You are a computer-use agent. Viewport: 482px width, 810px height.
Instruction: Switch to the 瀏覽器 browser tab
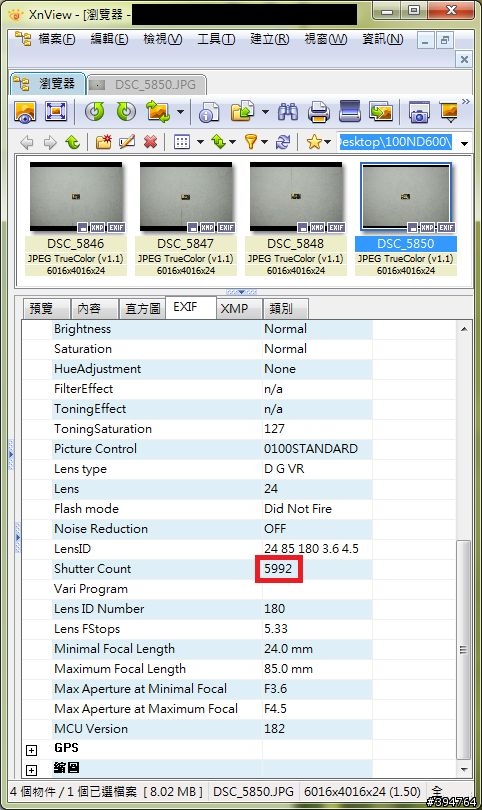(48, 84)
